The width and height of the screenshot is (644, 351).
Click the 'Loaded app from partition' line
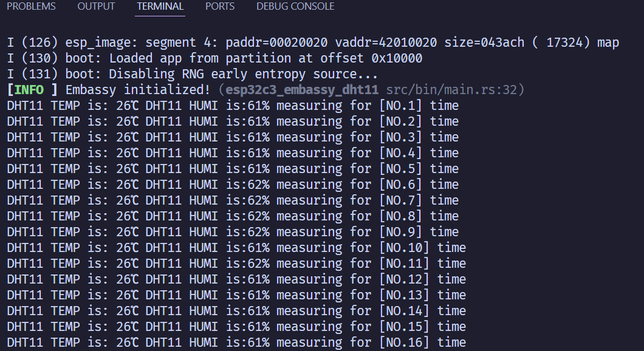pos(214,58)
